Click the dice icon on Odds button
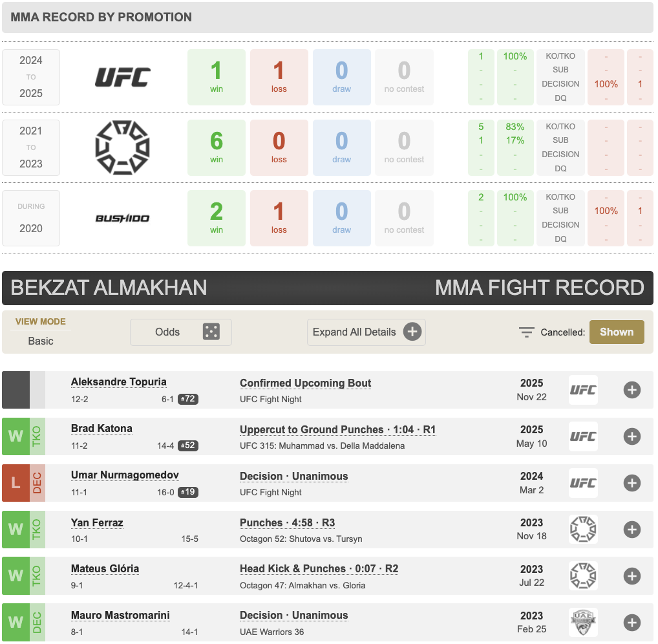The width and height of the screenshot is (658, 644). pyautogui.click(x=211, y=332)
